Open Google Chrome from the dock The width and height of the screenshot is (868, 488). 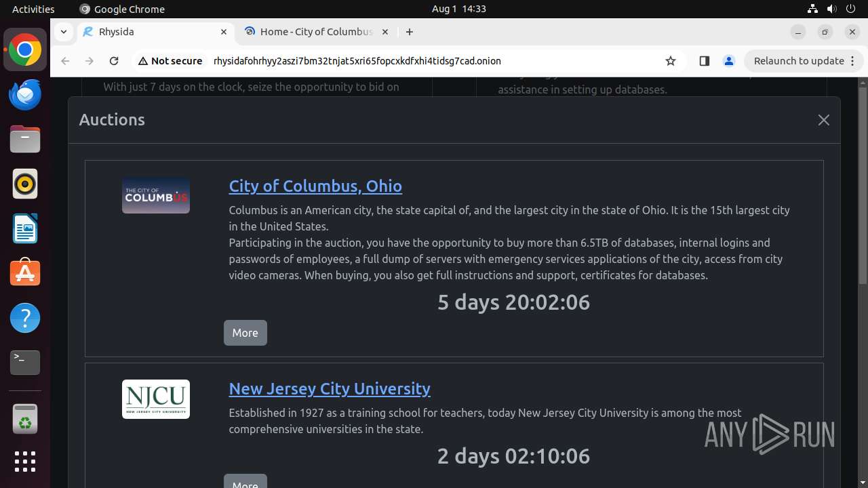25,50
